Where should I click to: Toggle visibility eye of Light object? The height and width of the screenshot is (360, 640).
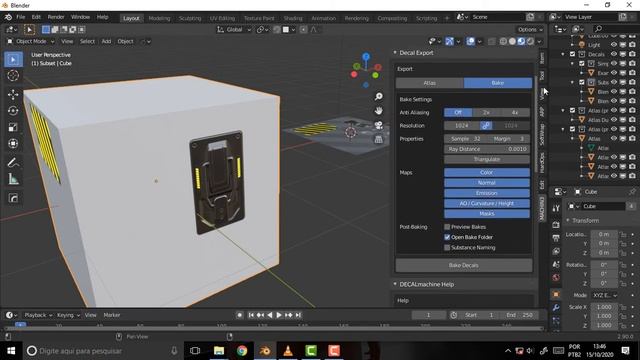coord(614,45)
